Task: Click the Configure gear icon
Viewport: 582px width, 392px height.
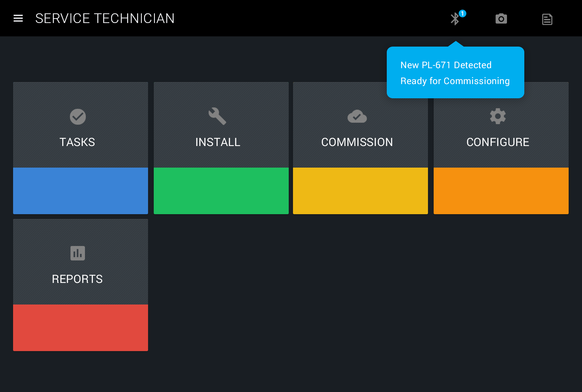Action: pos(498,116)
